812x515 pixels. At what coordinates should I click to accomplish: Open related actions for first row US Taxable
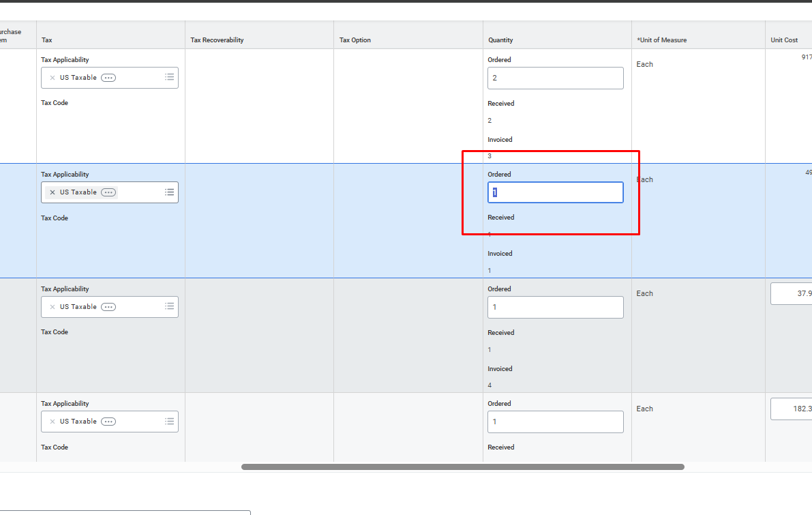pos(108,78)
